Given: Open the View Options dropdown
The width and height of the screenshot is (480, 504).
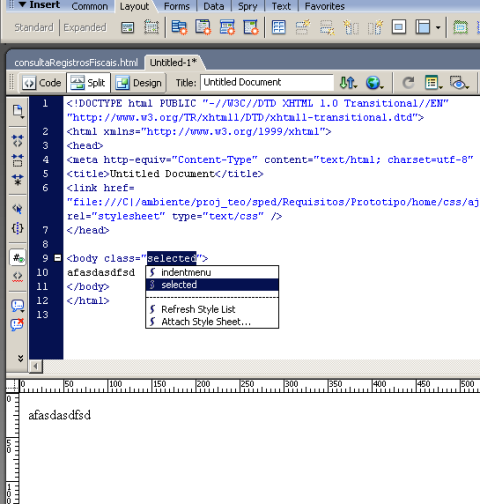Looking at the screenshot, I should pos(433,82).
